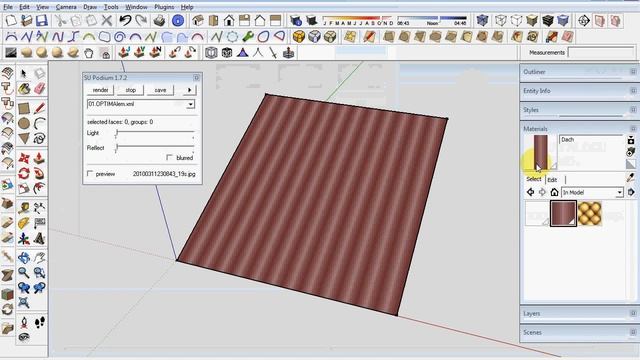Select the Select arrow tool
640x360 pixels.
pyautogui.click(x=23, y=73)
